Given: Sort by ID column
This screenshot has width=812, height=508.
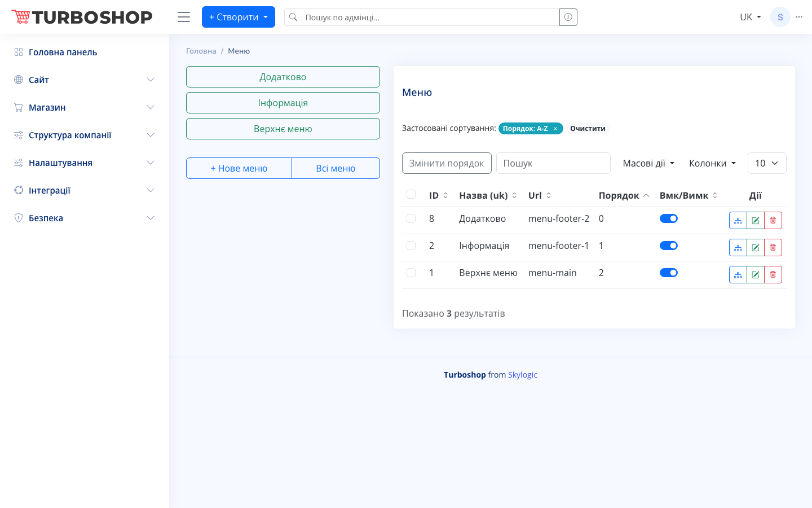Looking at the screenshot, I should coord(438,195).
